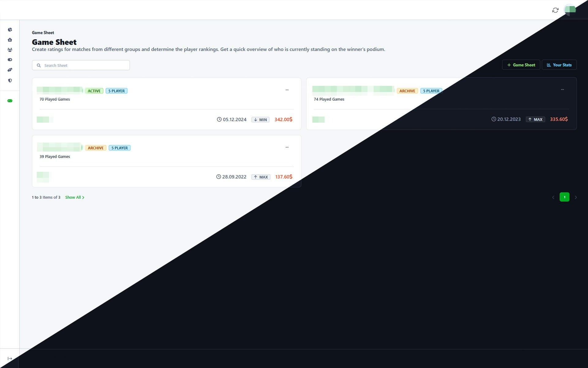
Task: Toggle the ACTIVE status badge on the first sheet
Action: (94, 91)
